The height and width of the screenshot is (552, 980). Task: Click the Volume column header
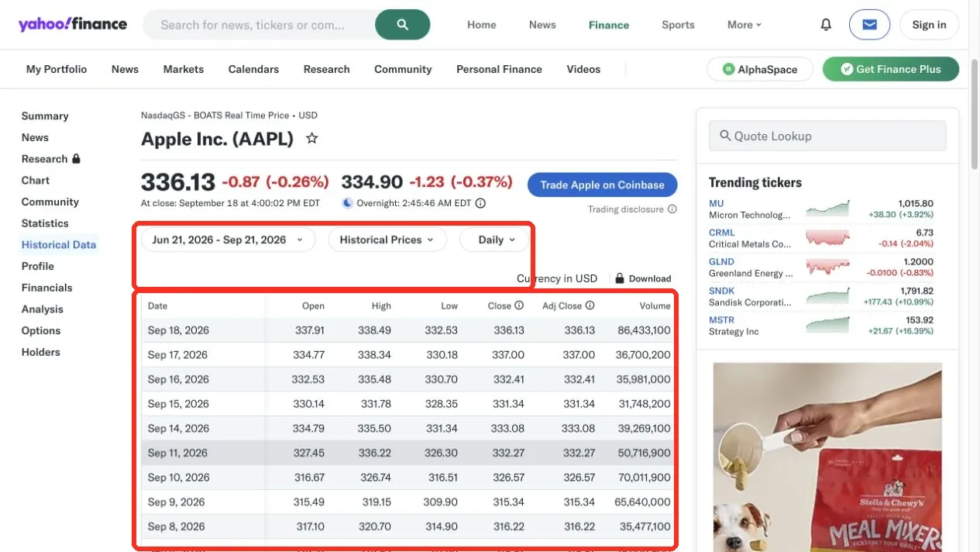point(655,305)
